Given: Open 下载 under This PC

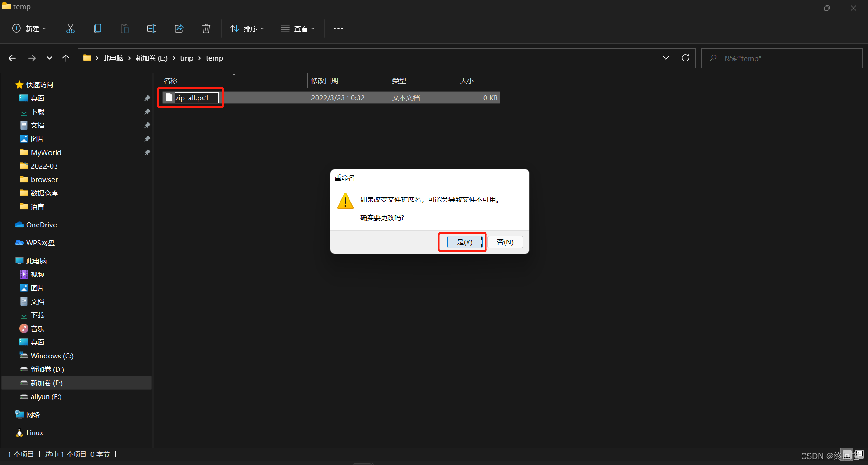Looking at the screenshot, I should tap(38, 315).
